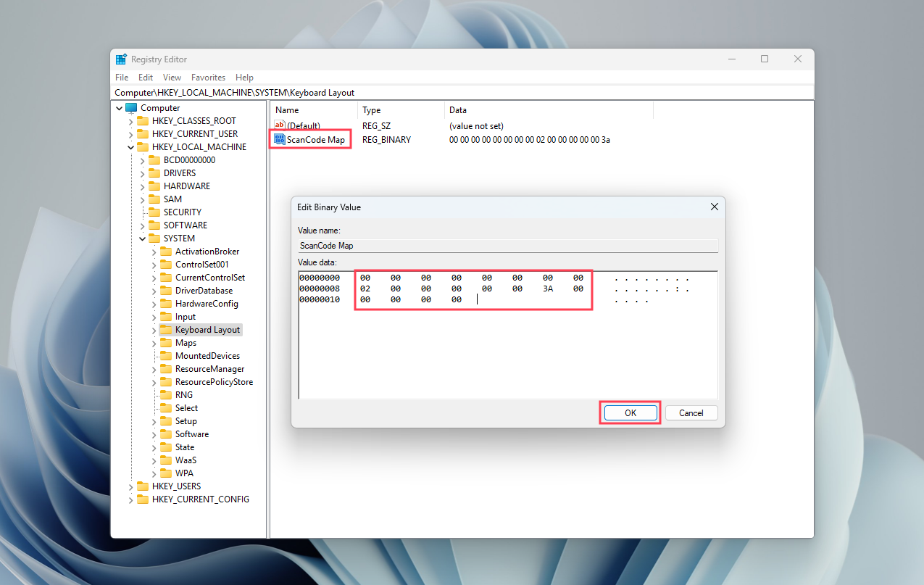Select the ResourcePolicyStore key
This screenshot has height=585, width=924.
(214, 382)
